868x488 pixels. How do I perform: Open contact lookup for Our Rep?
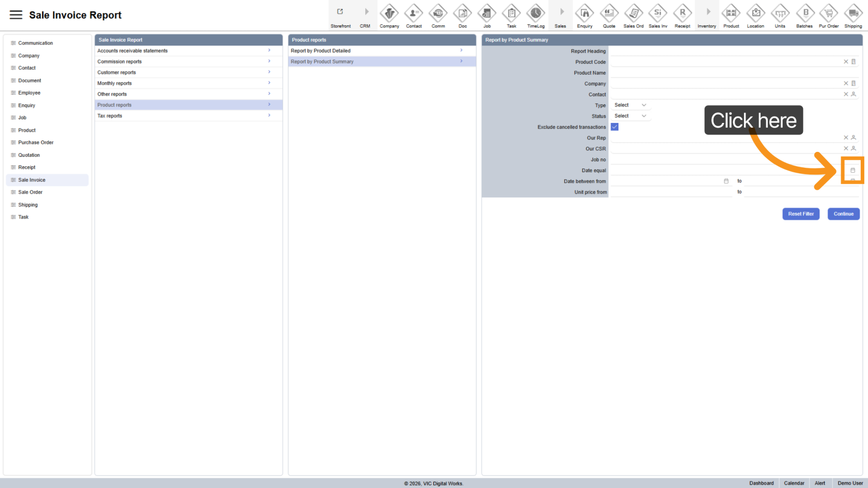click(x=854, y=138)
